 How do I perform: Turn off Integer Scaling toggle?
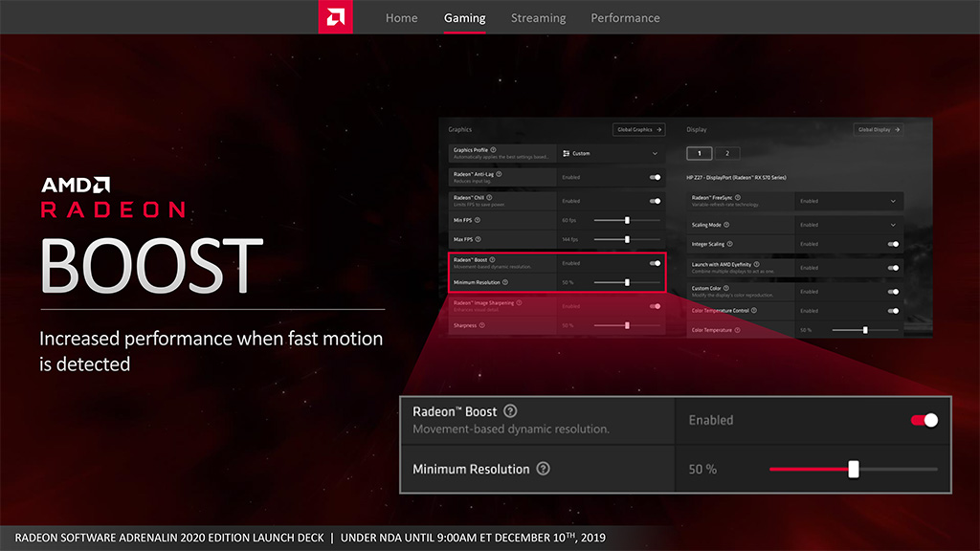click(893, 244)
